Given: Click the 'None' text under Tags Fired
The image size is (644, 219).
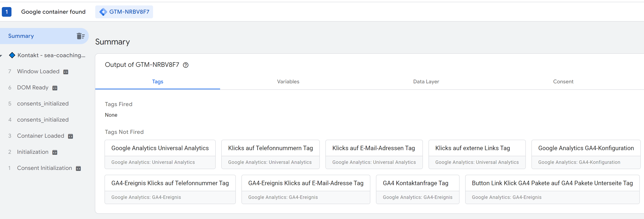Looking at the screenshot, I should [111, 115].
